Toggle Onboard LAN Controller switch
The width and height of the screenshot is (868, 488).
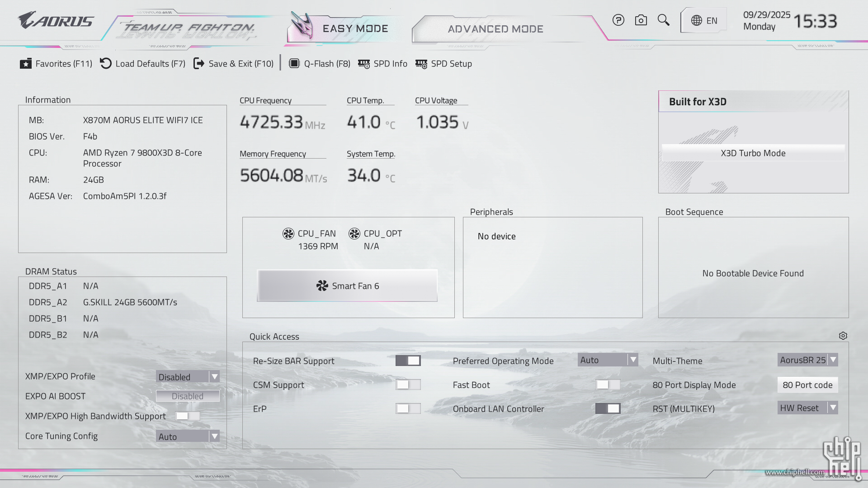(x=608, y=408)
